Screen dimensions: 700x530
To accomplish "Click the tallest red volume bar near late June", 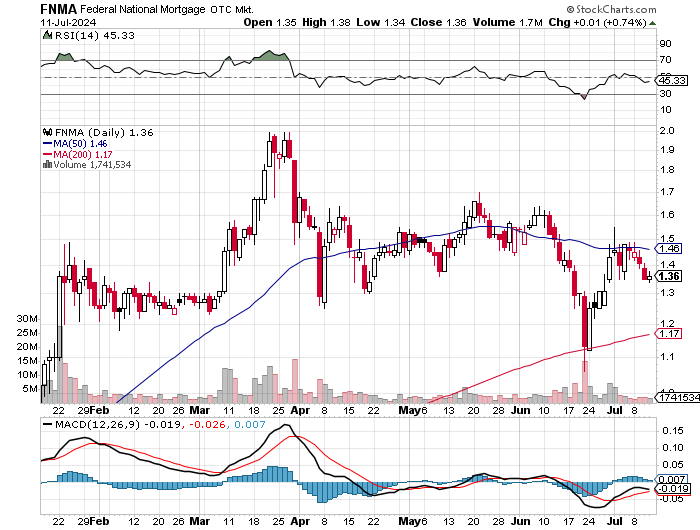I will (585, 382).
